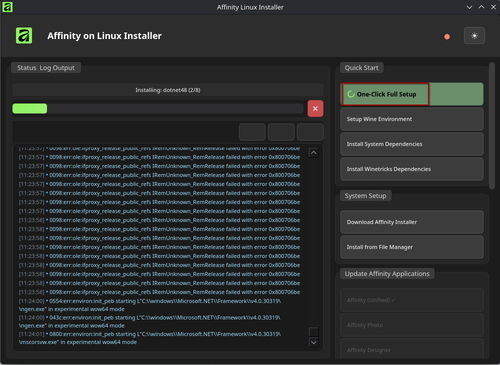Open Download Affinity Installer
This screenshot has height=365, width=500.
pos(412,222)
